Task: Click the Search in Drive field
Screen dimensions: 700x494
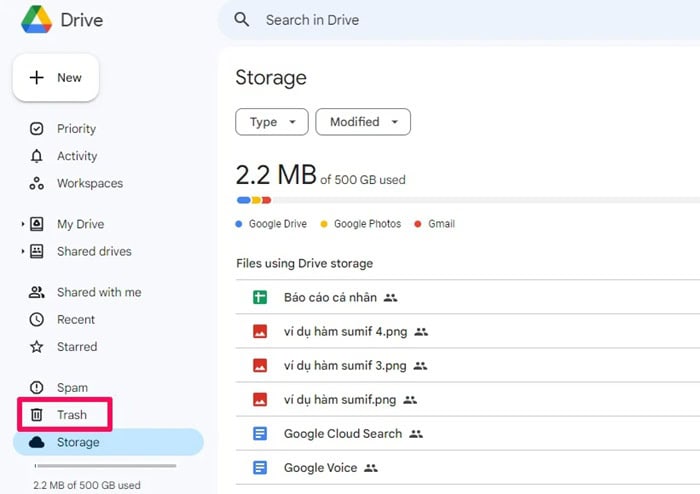Action: [x=450, y=20]
